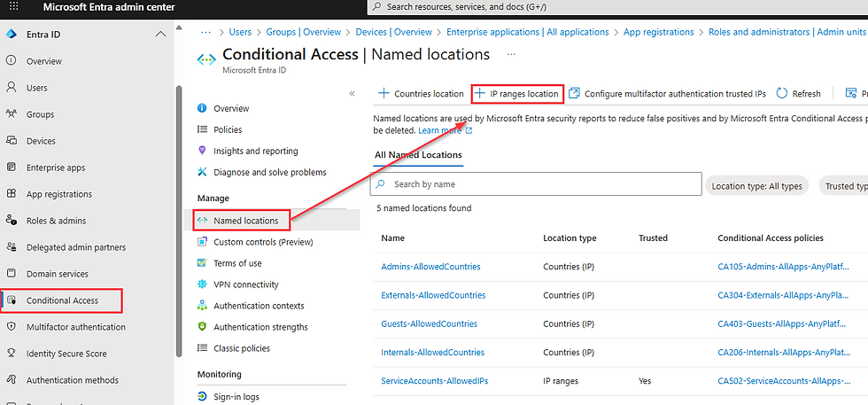
Task: Click the Yes value in ServiceAccounts-AllowedIPs row
Action: coord(645,380)
